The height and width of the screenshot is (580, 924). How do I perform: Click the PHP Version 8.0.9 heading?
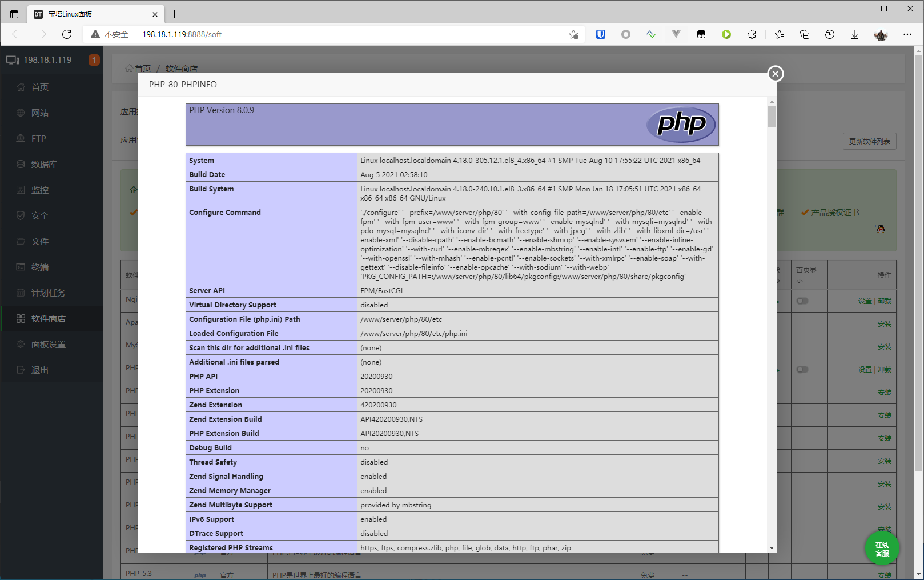[222, 110]
